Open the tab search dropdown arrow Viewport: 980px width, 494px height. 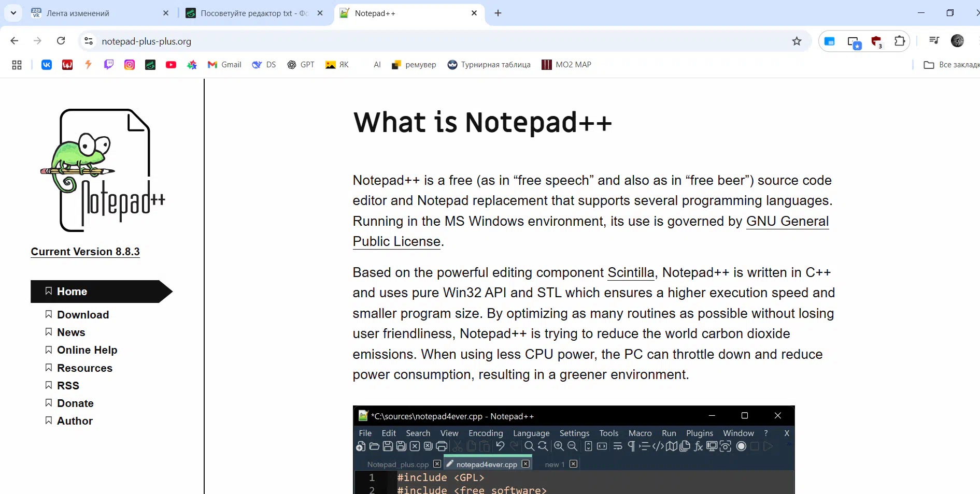13,13
